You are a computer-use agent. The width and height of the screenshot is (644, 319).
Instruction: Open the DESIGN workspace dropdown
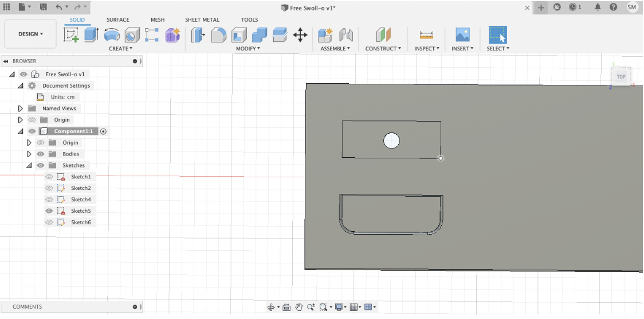click(x=30, y=34)
